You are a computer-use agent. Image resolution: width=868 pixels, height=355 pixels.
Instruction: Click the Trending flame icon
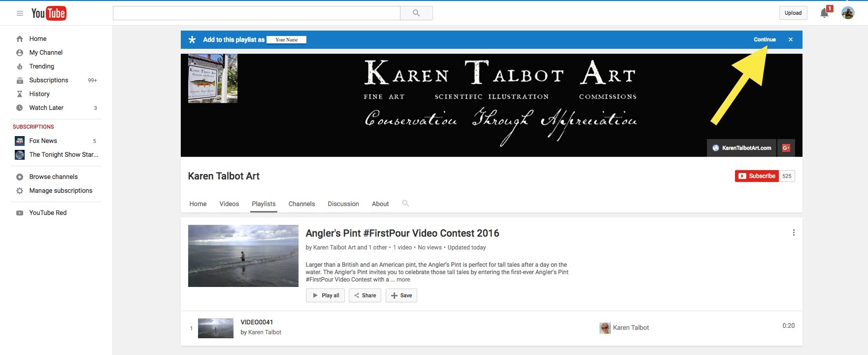[x=20, y=67]
